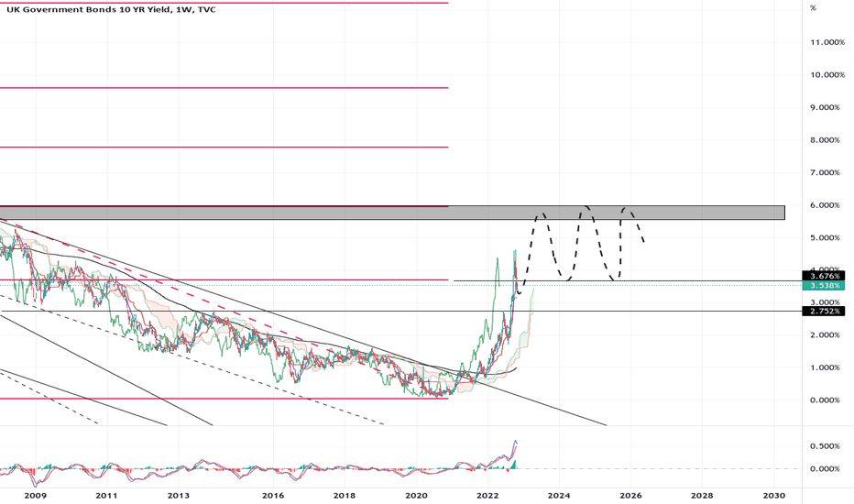Click the 0.000% main chart axis label
854x504 pixels.
pos(827,400)
